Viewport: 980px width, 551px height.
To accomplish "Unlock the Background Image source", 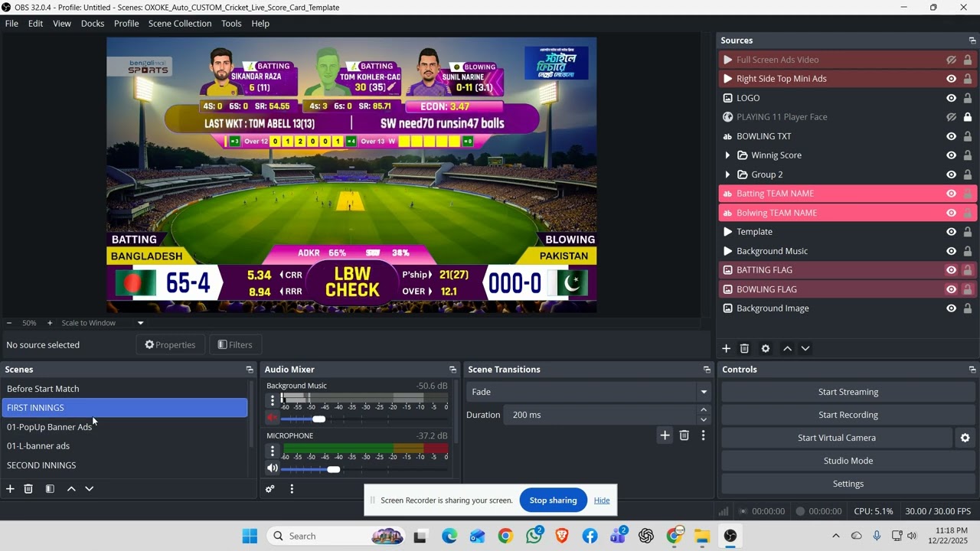I will pos(968,308).
